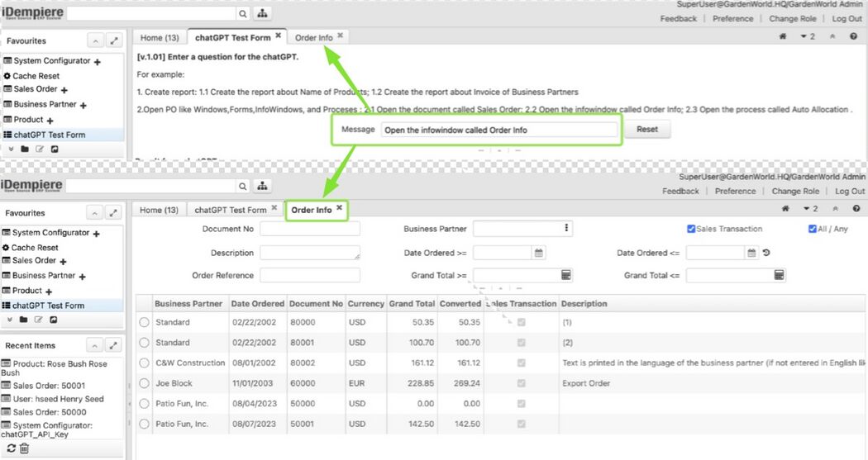Open calendar picker for Date Ordered <= field
868x460 pixels.
pos(752,254)
